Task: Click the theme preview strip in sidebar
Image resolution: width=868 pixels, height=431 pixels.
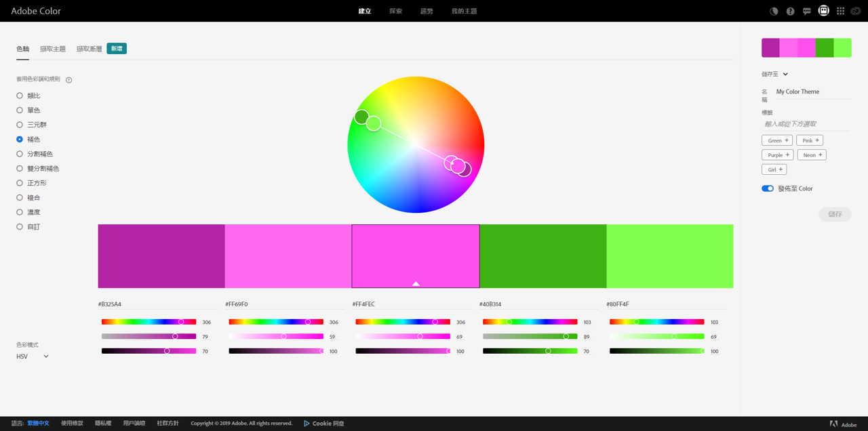Action: coord(806,47)
